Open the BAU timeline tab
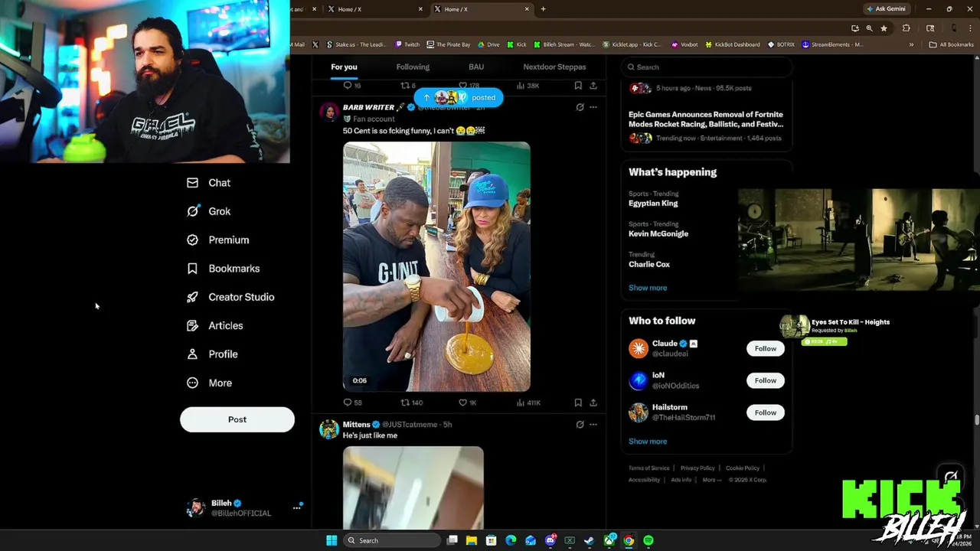 coord(476,67)
